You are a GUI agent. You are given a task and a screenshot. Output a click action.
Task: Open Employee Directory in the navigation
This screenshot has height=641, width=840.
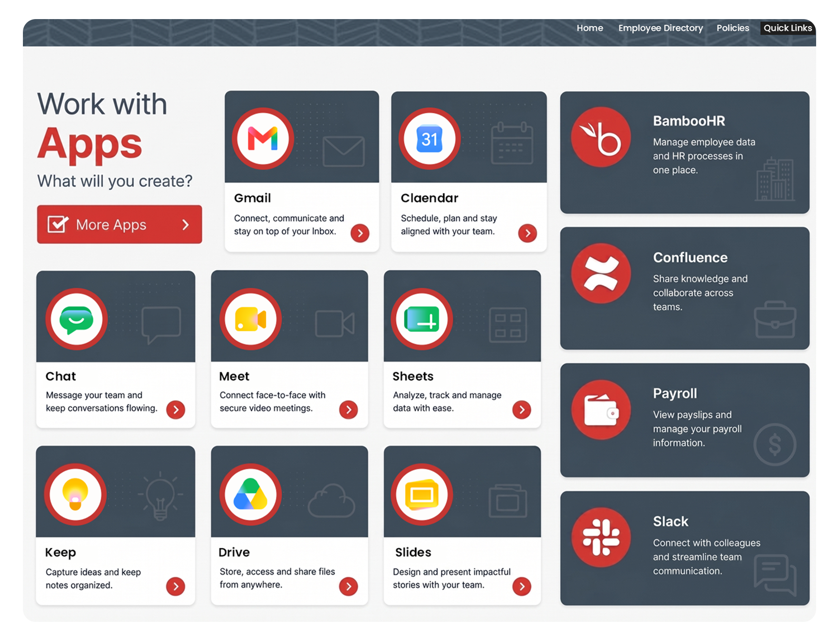(661, 28)
